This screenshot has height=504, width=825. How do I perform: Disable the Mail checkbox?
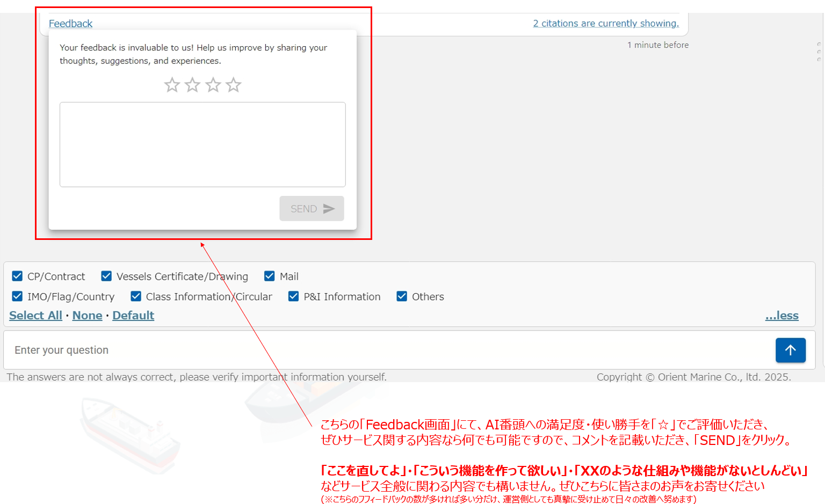coord(270,276)
